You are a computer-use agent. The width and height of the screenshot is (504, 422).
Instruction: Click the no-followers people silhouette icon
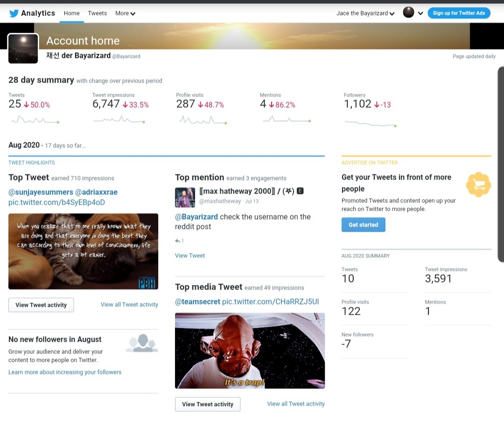(142, 343)
